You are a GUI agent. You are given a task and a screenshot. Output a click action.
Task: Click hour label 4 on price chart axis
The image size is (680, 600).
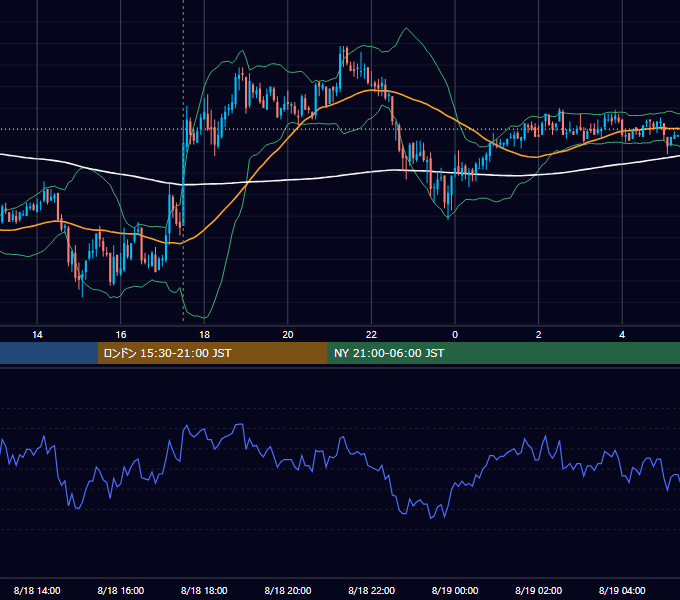pos(622,335)
